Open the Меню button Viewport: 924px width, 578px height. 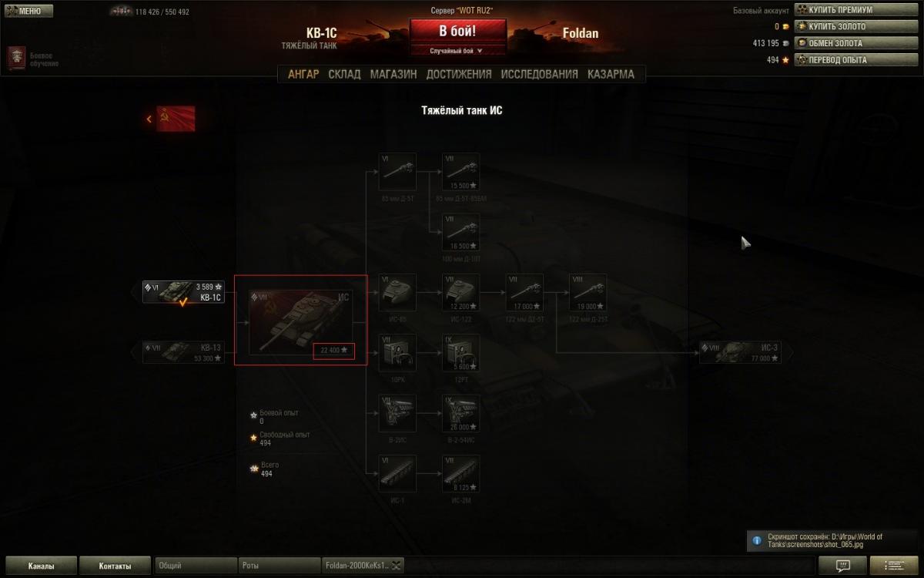pos(28,11)
